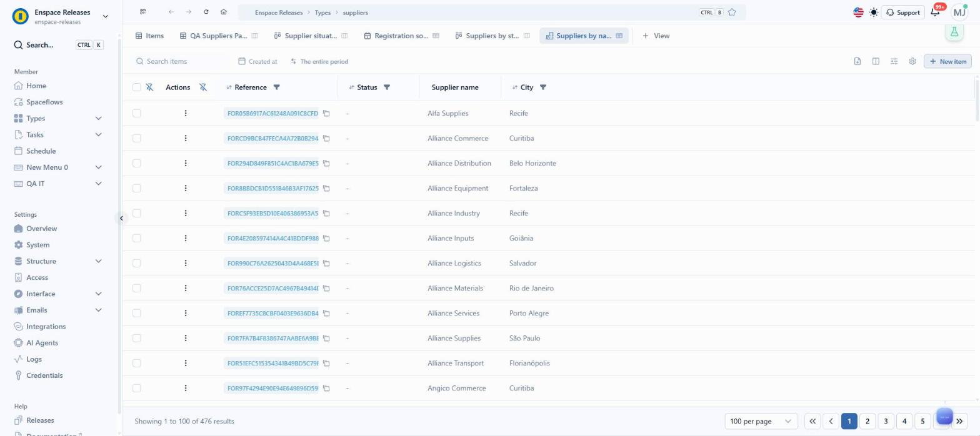980x436 pixels.
Task: Click New item button
Action: (x=947, y=61)
